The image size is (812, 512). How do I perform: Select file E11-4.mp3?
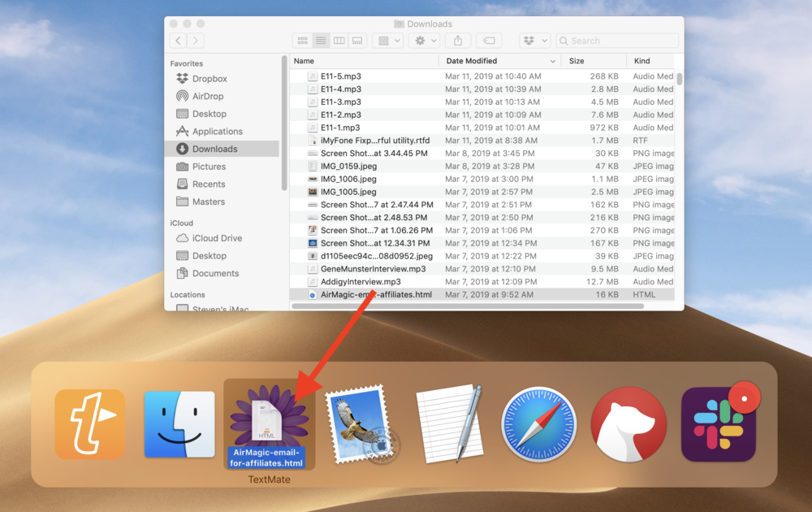(482, 89)
